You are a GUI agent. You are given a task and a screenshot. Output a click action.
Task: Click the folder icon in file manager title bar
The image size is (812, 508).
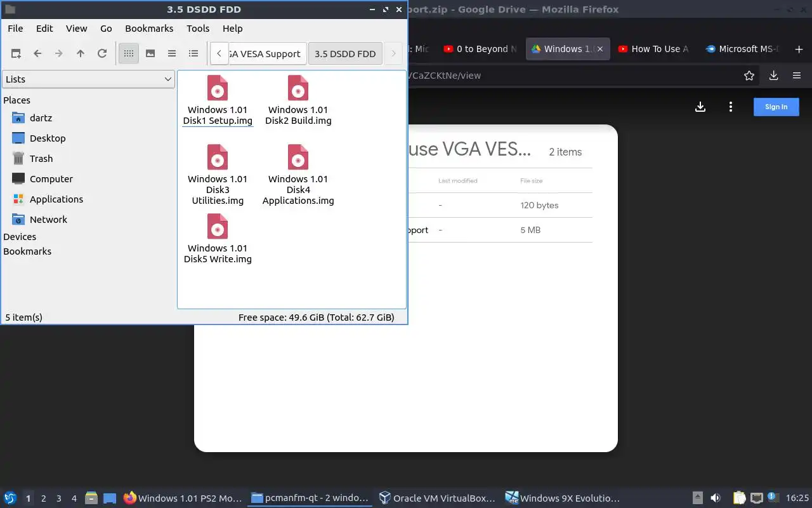[10, 10]
